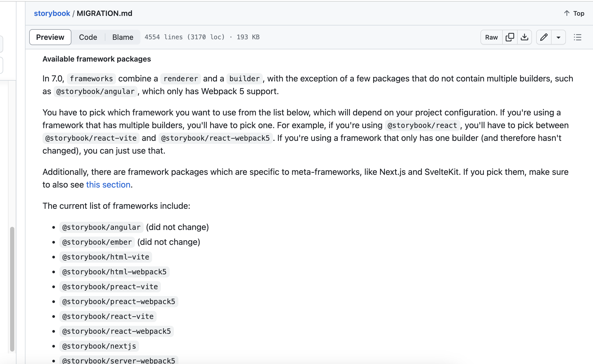This screenshot has width=593, height=364.
Task: Click the @storybook/react-vite list item
Action: click(108, 316)
